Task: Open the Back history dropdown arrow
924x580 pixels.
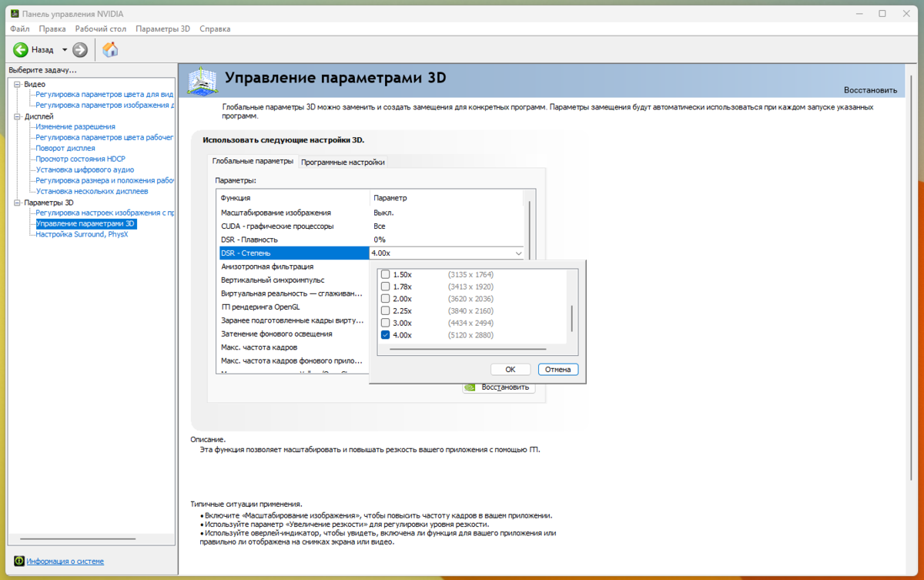Action: click(x=65, y=50)
